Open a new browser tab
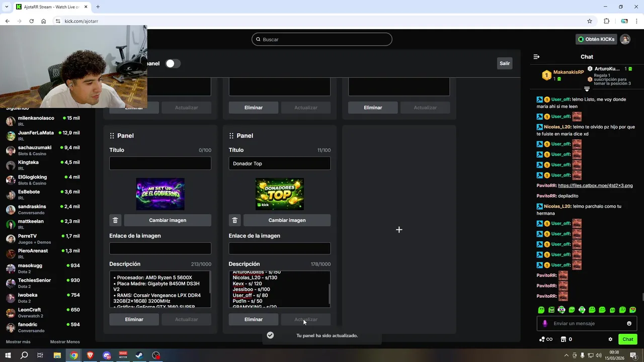This screenshot has height=362, width=644. [x=98, y=7]
